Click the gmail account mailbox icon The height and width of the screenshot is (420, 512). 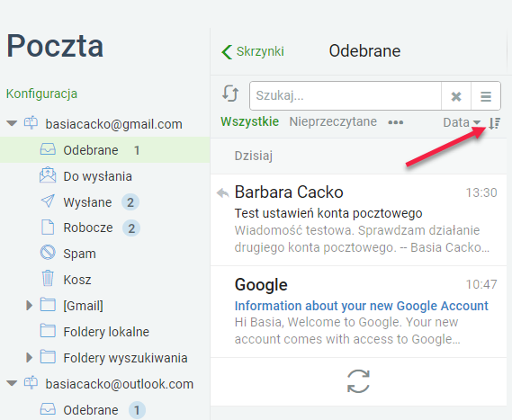tap(31, 123)
